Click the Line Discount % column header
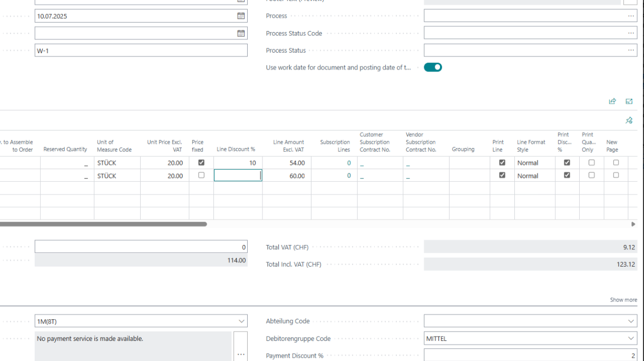Screen dimensions: 644x361 click(x=236, y=150)
